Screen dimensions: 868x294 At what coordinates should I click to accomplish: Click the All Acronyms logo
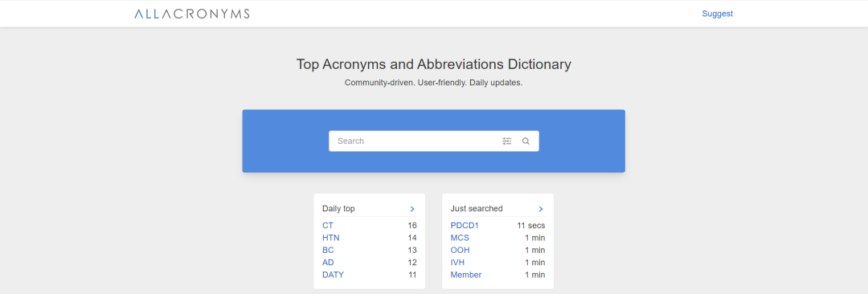(191, 14)
